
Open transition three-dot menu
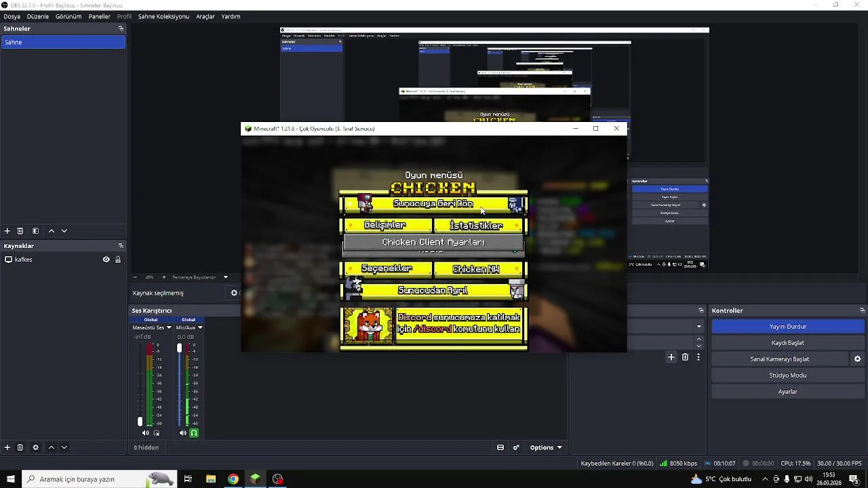tap(698, 357)
